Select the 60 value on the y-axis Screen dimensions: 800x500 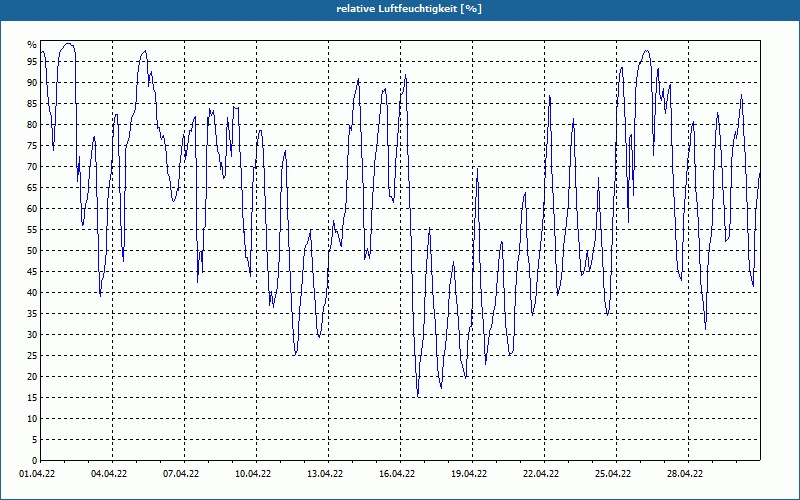32,209
